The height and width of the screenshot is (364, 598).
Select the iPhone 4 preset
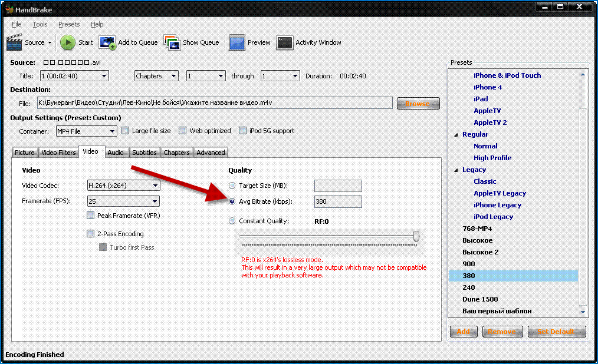click(x=487, y=87)
